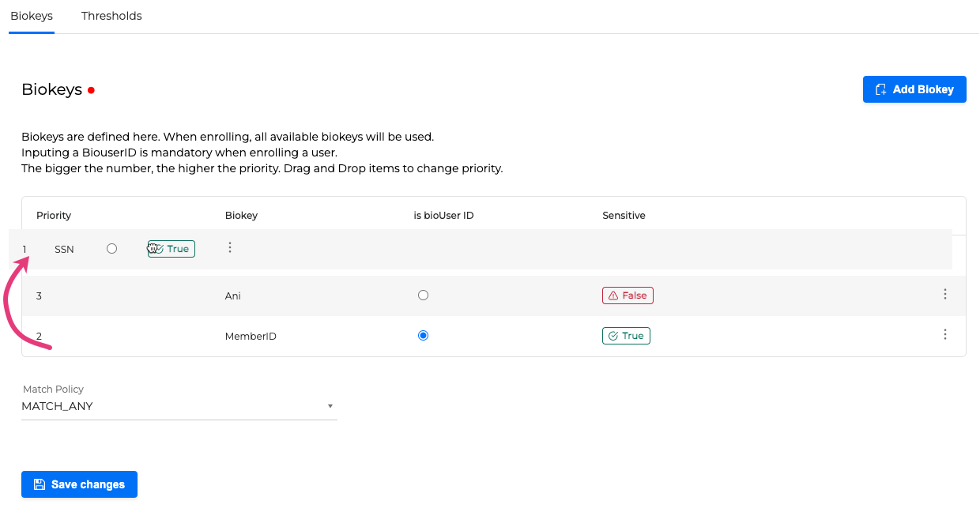Screen dimensions: 980x512
Task: Click the red unsaved indicator dot beside Biokeys
Action: [92, 90]
